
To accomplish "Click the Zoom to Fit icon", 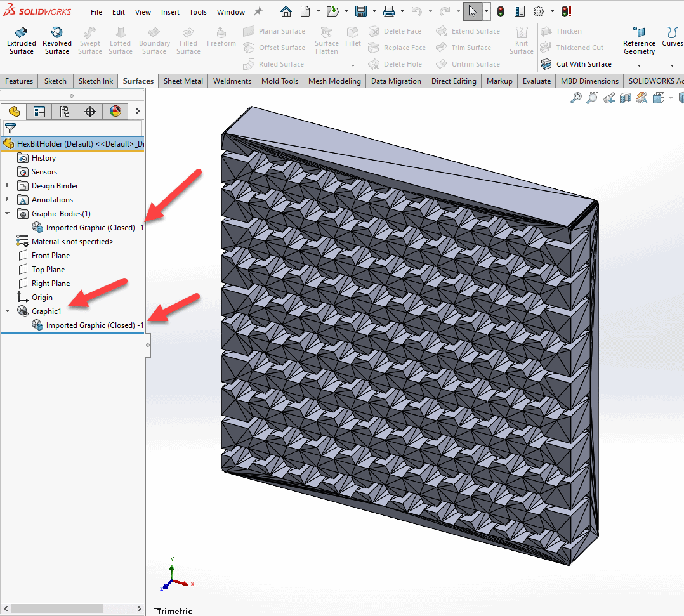I will coord(576,98).
